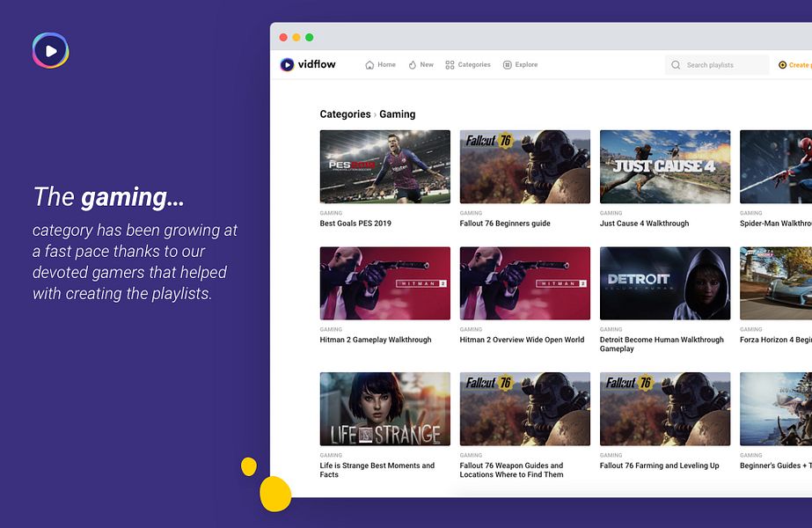Image resolution: width=812 pixels, height=528 pixels.
Task: Click the New flame icon
Action: tap(413, 65)
